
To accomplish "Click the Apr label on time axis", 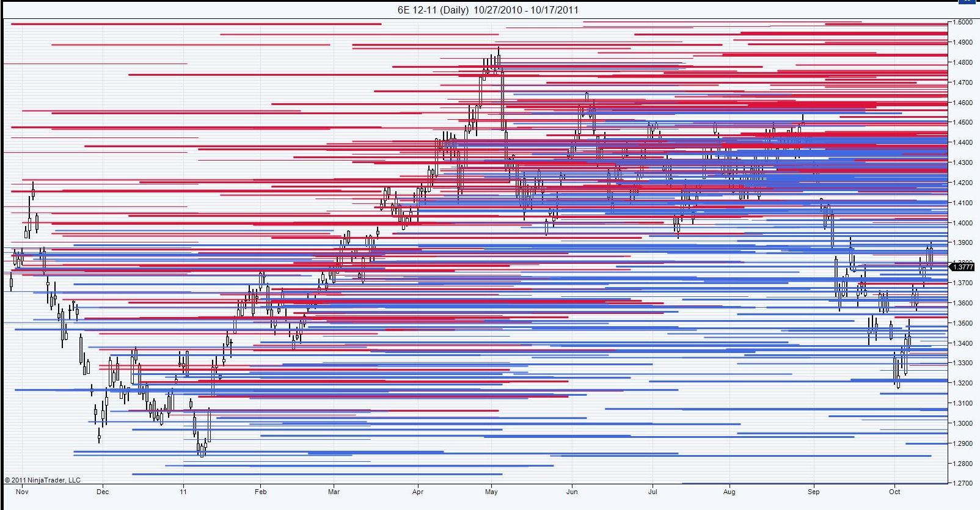I will [x=418, y=492].
